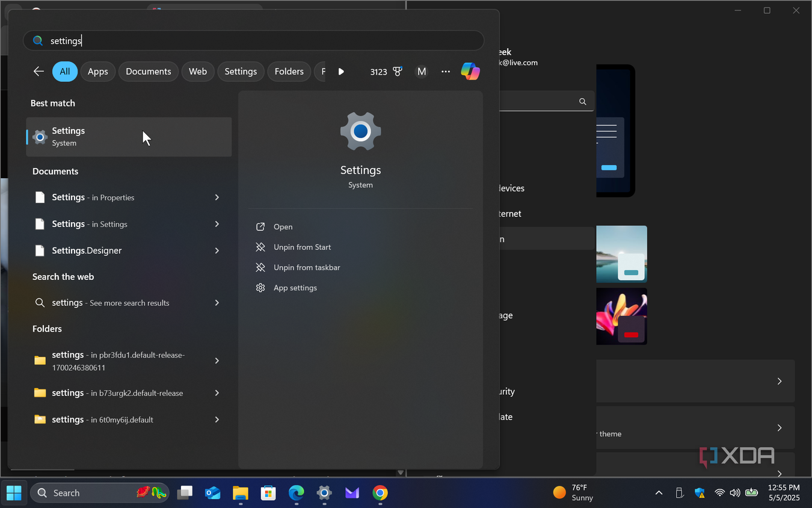Click search icon in Settings window search box
812x508 pixels.
click(x=582, y=102)
